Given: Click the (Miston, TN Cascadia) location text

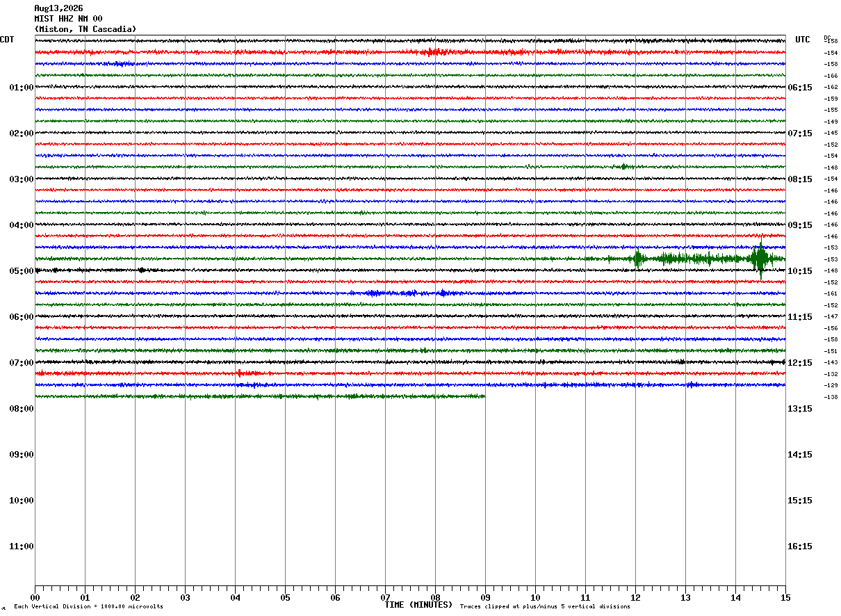Looking at the screenshot, I should [85, 29].
